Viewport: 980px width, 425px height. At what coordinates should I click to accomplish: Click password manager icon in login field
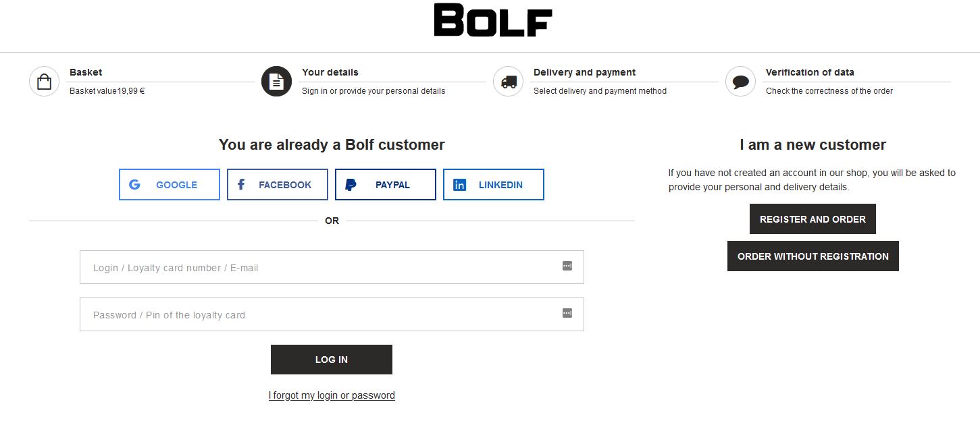tap(567, 266)
